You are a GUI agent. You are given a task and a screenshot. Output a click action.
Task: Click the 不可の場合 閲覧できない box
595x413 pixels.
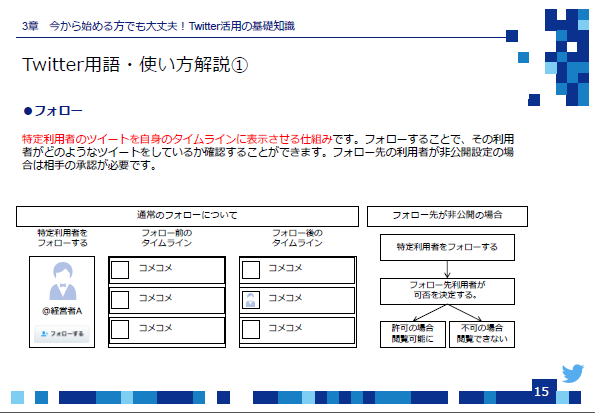(482, 334)
